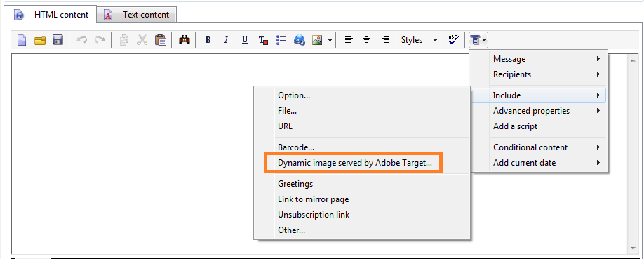Open Find with the binoculars icon
Viewport: 644px width, 259px height.
[184, 40]
